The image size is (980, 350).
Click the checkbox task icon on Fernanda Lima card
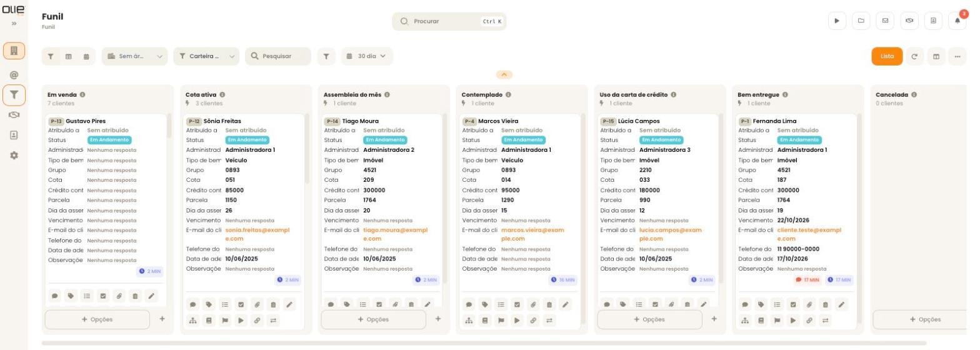pos(793,305)
